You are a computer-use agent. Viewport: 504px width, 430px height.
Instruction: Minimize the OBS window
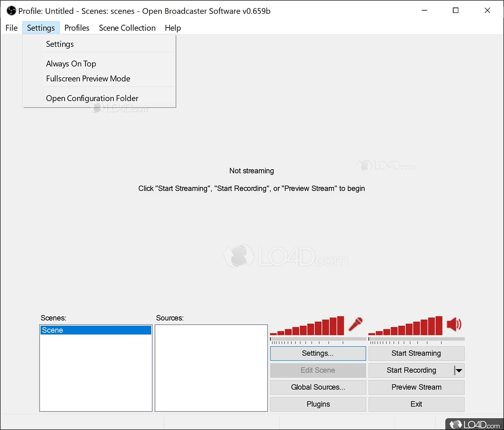pyautogui.click(x=424, y=11)
